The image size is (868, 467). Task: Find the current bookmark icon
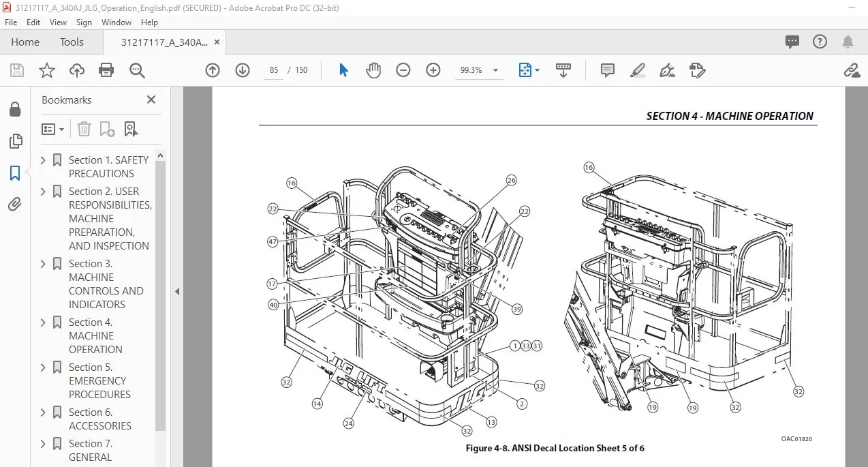(131, 129)
